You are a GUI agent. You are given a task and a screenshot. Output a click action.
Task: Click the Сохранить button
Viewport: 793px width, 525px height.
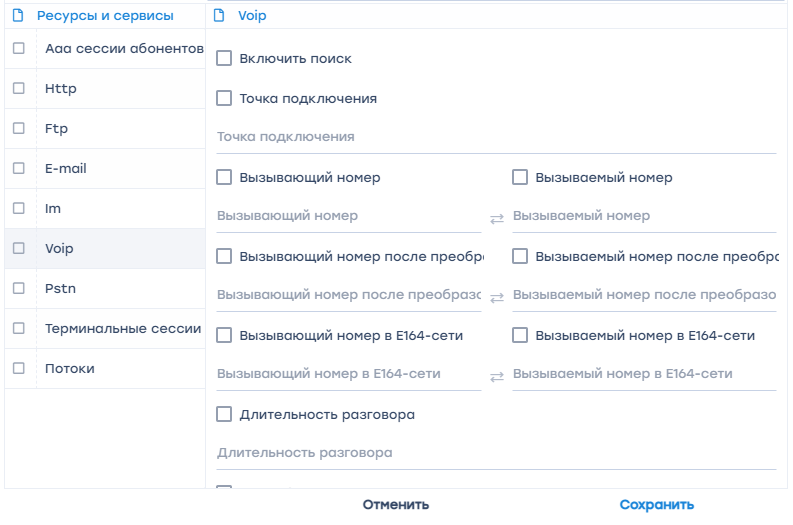pos(656,505)
